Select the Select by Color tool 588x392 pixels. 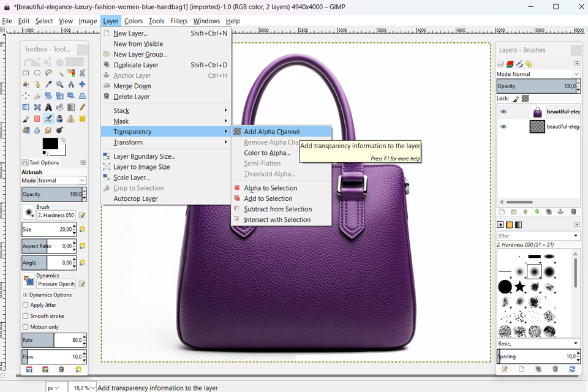pos(71,73)
